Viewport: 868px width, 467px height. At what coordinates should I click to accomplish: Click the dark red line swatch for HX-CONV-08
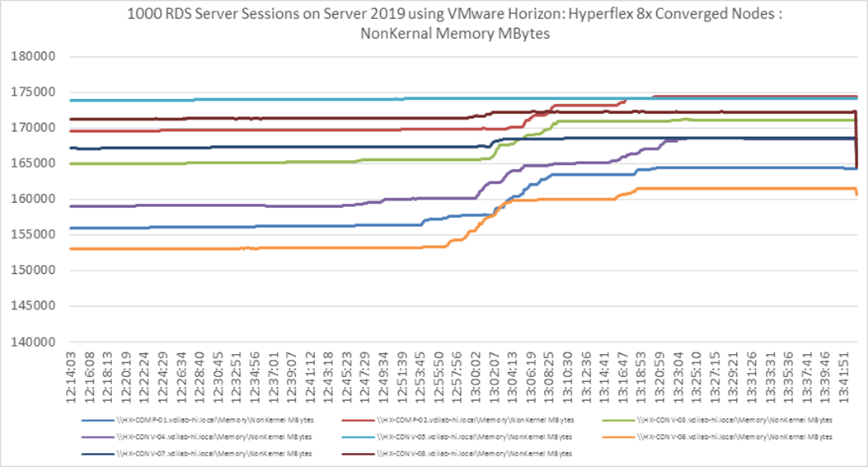[358, 455]
